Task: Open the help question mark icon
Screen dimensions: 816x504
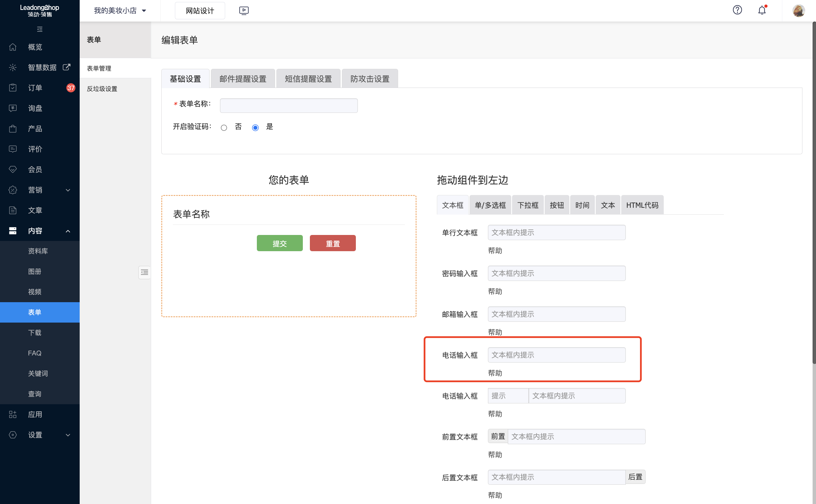Action: click(737, 10)
